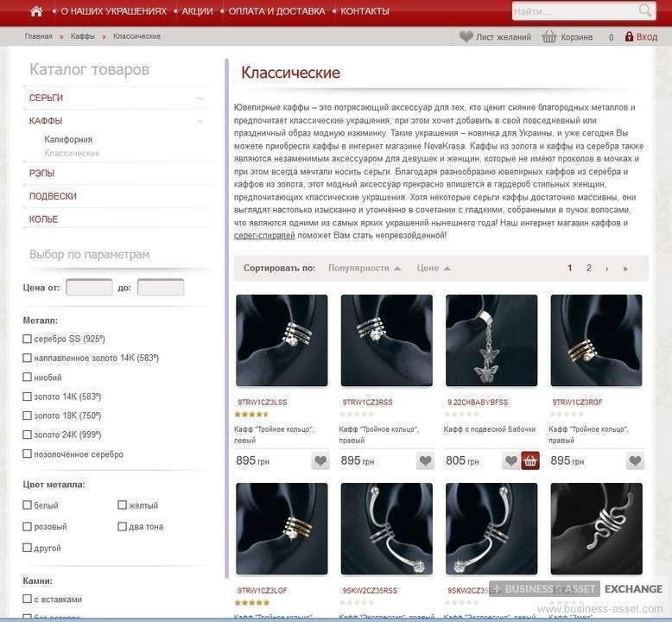
Task: Click the 'Цена от' minimum price field
Action: click(x=89, y=287)
